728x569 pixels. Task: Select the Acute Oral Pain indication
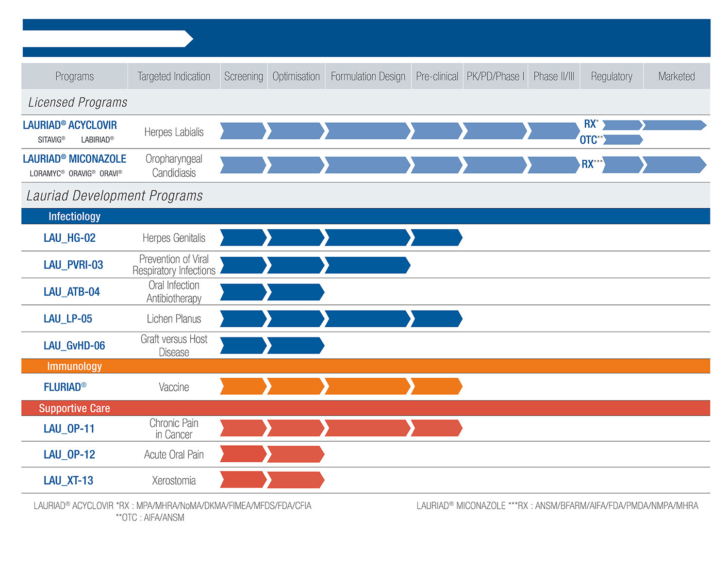pos(174,454)
